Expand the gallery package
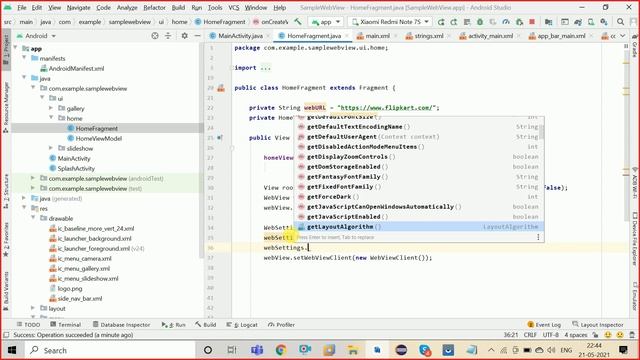640x360 pixels. pyautogui.click(x=51, y=108)
